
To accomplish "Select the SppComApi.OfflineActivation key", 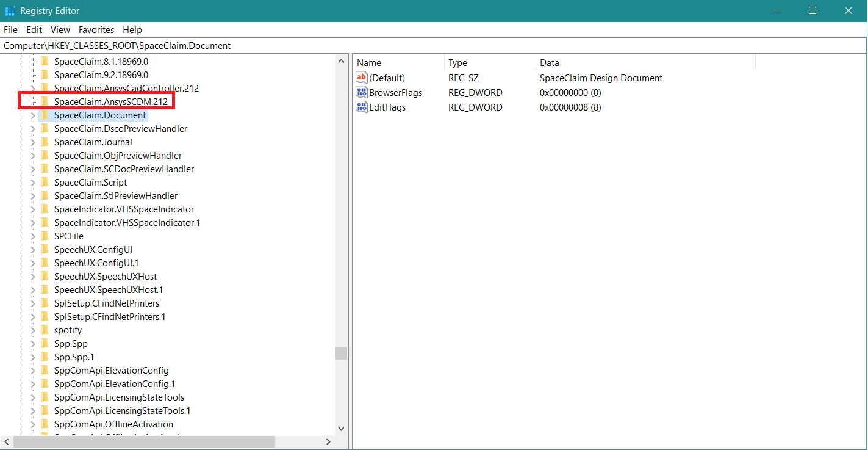I will (x=113, y=424).
